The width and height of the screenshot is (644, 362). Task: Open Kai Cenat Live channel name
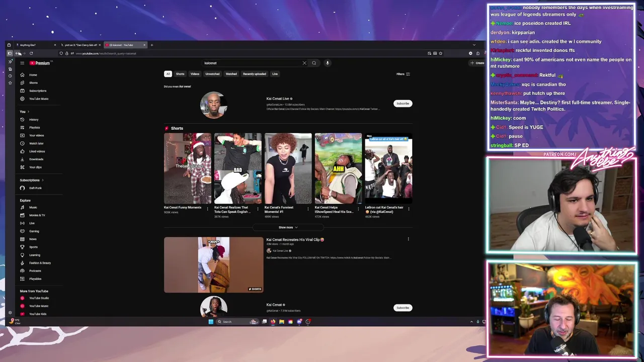coord(278,99)
